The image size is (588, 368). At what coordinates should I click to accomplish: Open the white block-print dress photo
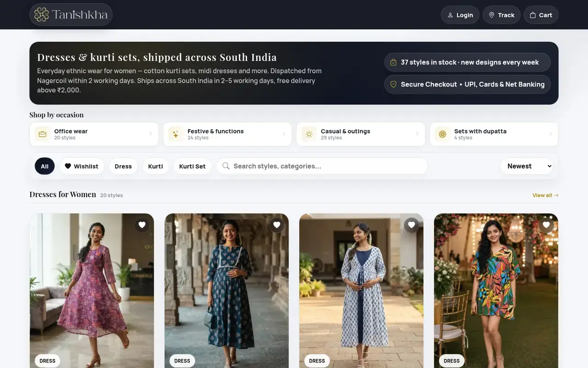point(362,291)
